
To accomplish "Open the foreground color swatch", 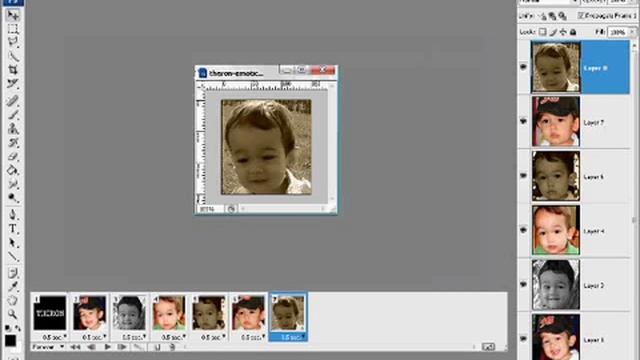I will pyautogui.click(x=10, y=340).
